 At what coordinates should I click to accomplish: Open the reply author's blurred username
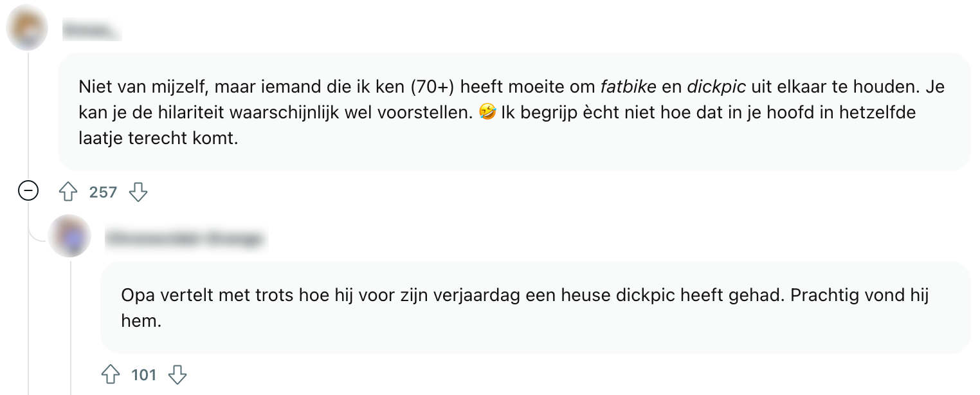click(x=185, y=239)
